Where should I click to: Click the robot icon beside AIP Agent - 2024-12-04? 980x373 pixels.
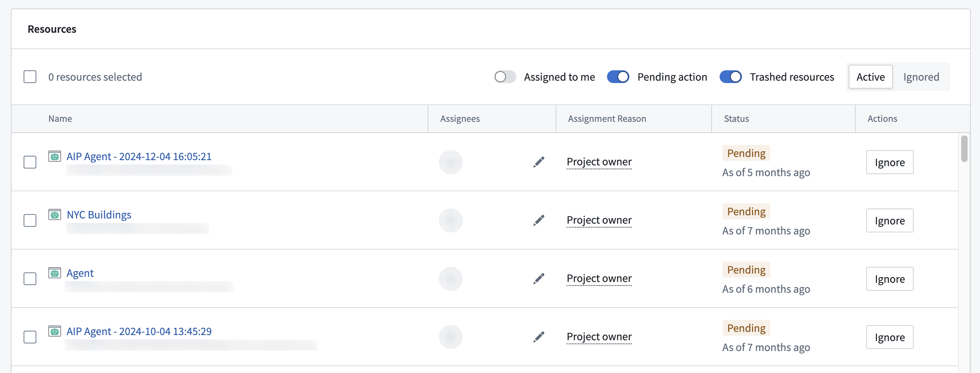pos(55,156)
